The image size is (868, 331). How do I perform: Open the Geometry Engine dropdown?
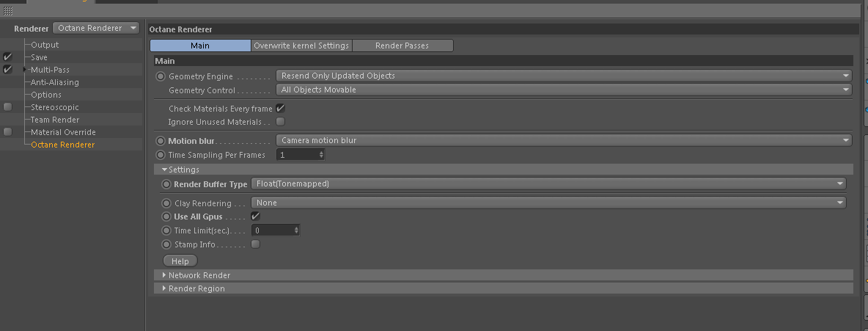(564, 76)
